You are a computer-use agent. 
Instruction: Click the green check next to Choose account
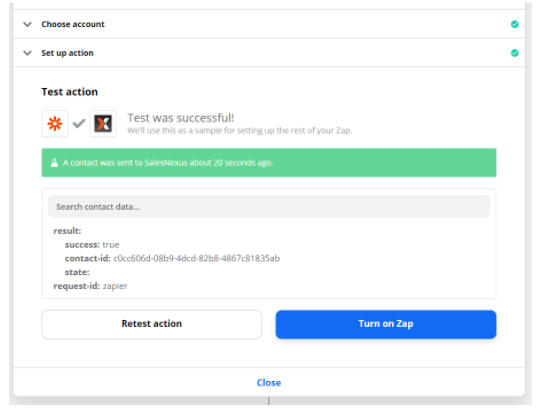click(514, 24)
